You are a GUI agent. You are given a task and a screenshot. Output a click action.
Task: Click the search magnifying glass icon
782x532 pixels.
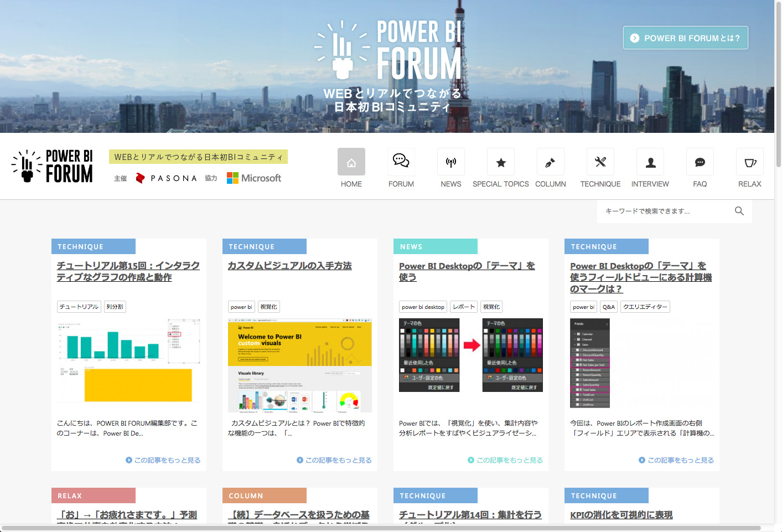click(739, 211)
